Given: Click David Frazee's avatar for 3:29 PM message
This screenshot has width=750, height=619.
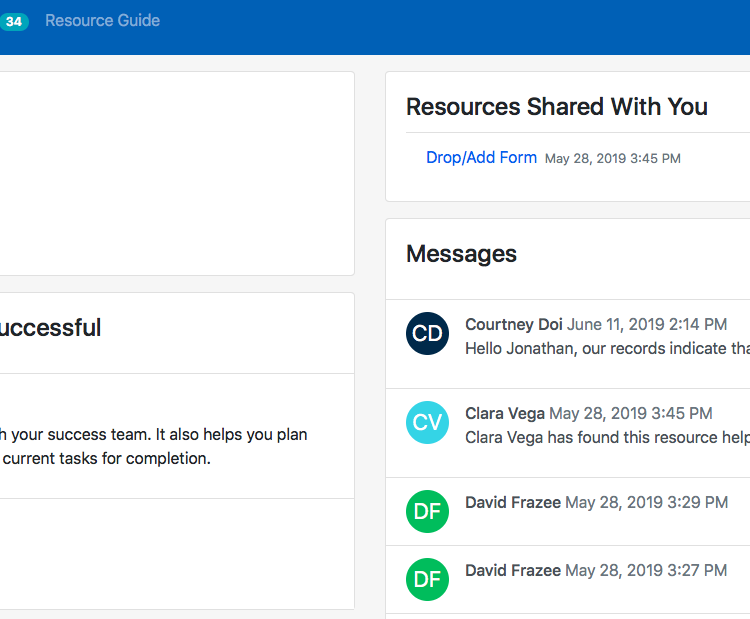Looking at the screenshot, I should [427, 511].
